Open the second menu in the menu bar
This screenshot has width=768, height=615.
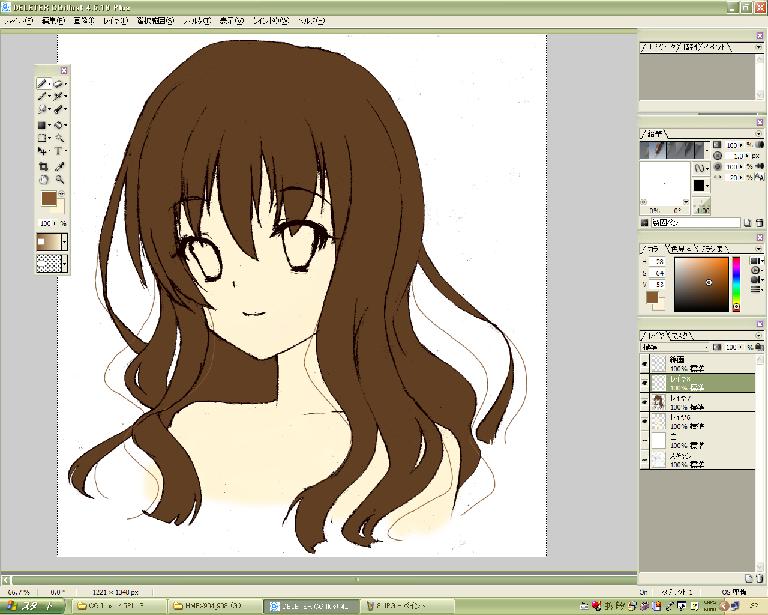point(52,21)
